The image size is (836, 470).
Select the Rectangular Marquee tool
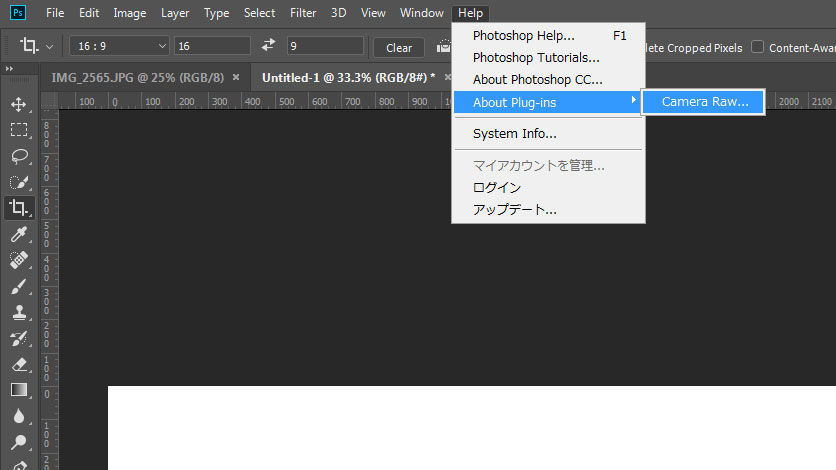pyautogui.click(x=19, y=130)
